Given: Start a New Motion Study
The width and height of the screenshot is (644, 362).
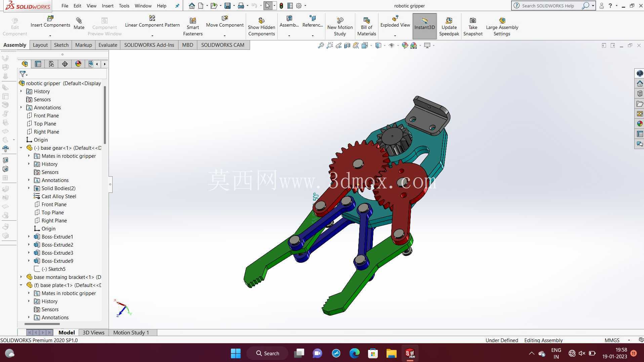Looking at the screenshot, I should pos(340,26).
